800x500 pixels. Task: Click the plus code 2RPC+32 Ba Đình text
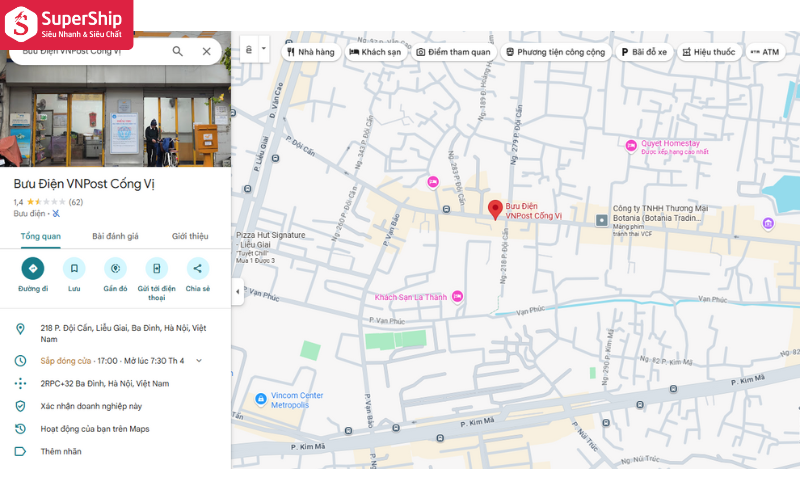pos(105,384)
